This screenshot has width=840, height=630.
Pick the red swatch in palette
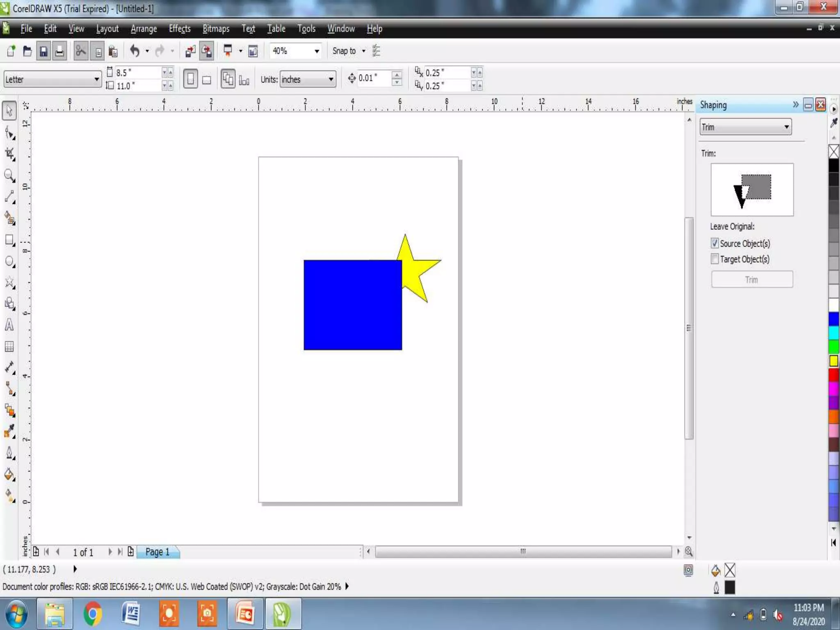[833, 374]
